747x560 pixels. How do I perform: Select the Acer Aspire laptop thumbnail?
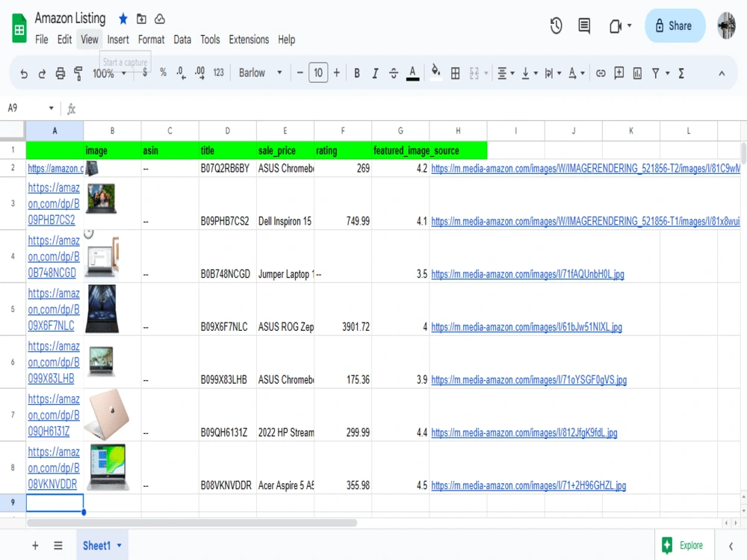(108, 467)
